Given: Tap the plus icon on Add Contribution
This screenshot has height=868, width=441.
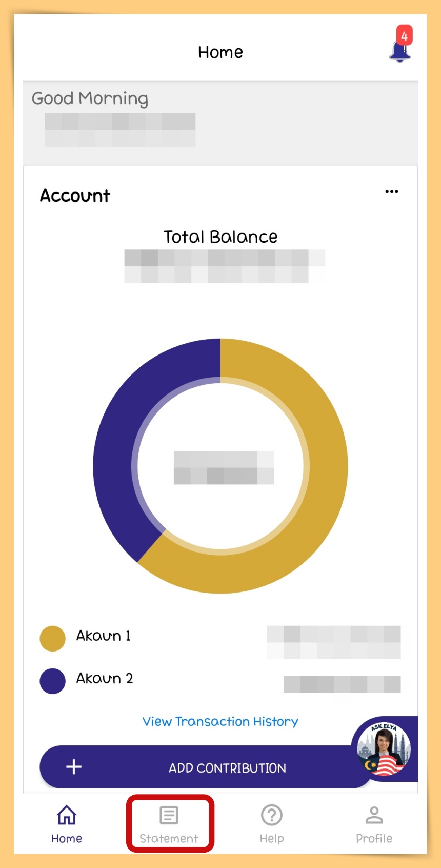Looking at the screenshot, I should (74, 767).
